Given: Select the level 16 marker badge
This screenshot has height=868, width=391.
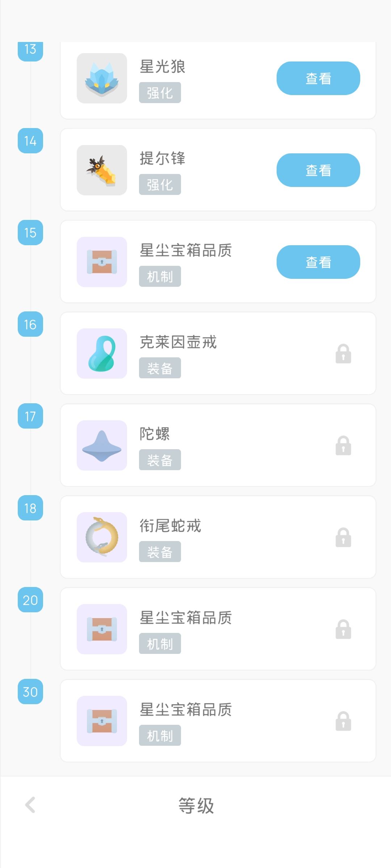Looking at the screenshot, I should (30, 324).
